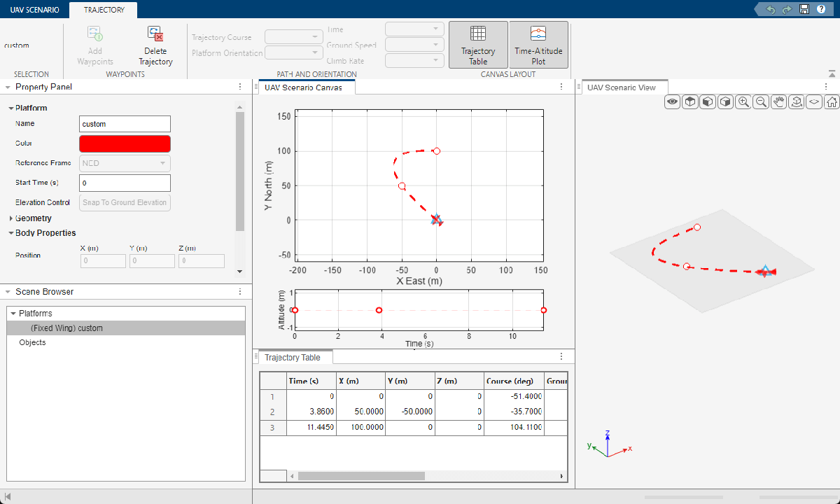Select the (Fixed Wing) custom platform
The height and width of the screenshot is (504, 840).
click(x=66, y=327)
